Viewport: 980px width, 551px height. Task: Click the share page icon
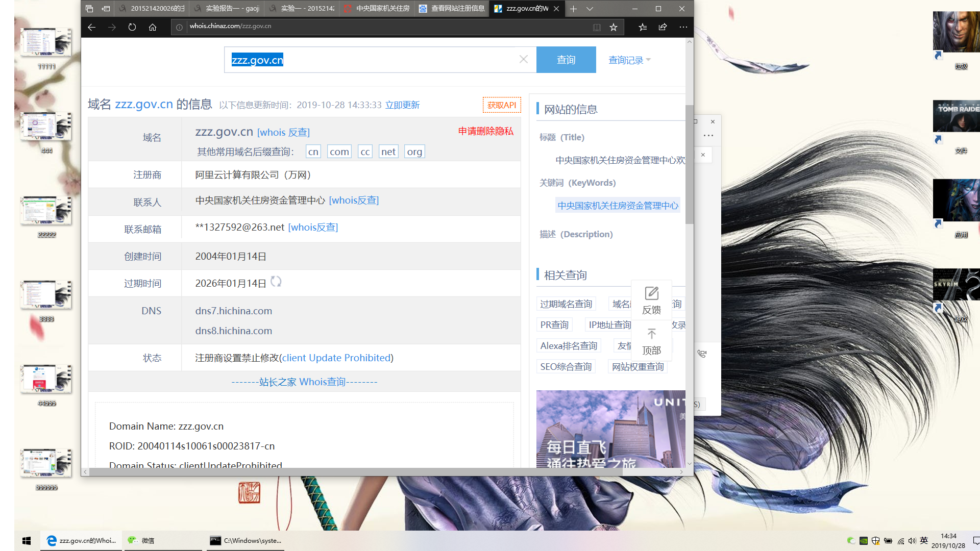tap(663, 27)
